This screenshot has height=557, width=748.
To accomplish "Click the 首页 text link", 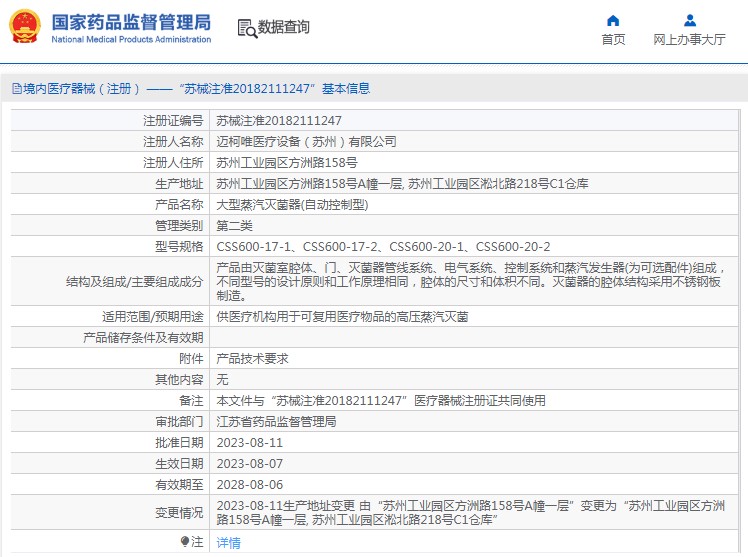I will pos(613,40).
